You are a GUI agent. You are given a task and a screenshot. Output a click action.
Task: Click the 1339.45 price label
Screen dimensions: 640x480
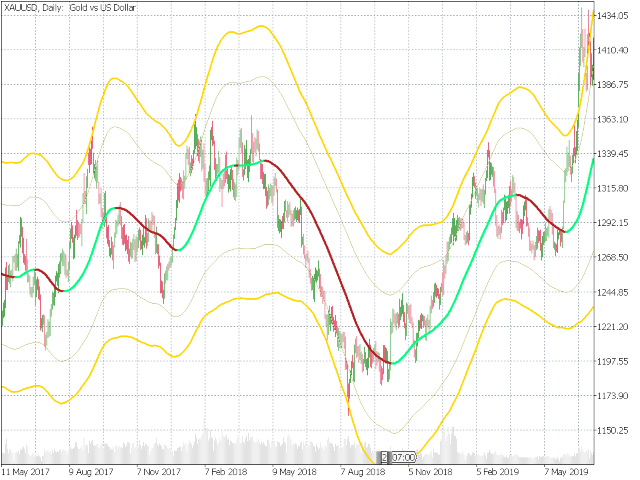(612, 154)
